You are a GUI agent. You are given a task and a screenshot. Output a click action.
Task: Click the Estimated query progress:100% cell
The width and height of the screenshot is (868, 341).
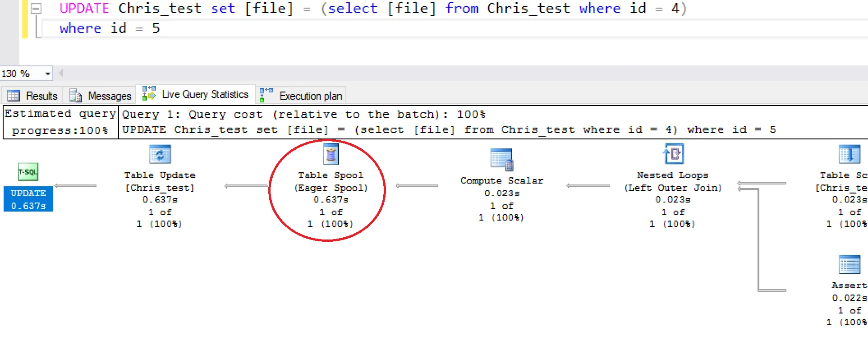pos(60,122)
